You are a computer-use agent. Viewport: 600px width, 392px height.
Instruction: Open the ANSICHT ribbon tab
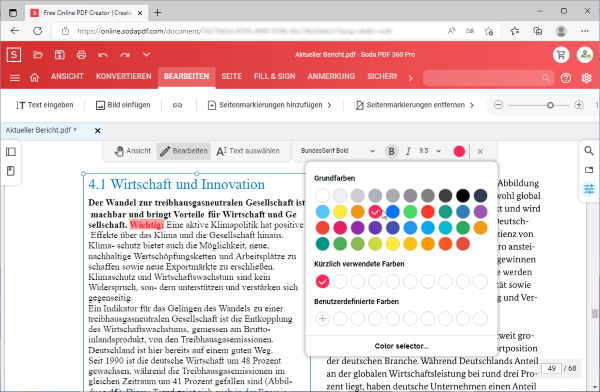pos(67,76)
